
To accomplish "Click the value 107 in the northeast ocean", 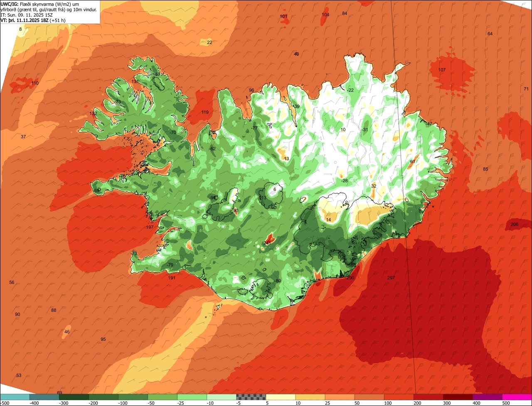I will [442, 70].
